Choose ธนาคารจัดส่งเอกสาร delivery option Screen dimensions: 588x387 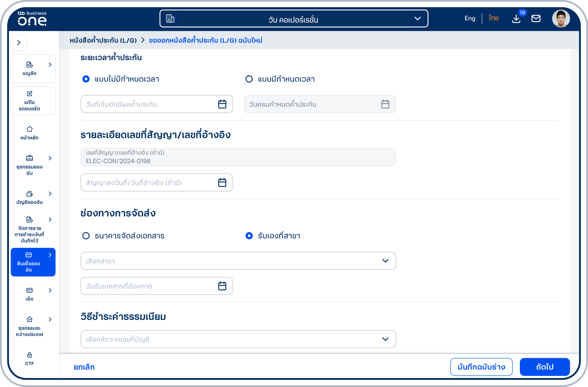86,236
